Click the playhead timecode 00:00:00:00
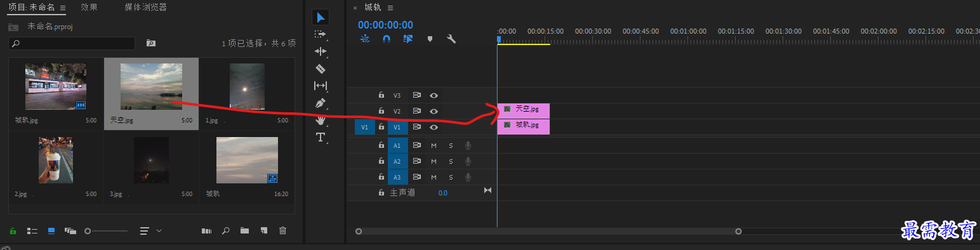This screenshot has height=250, width=980. (385, 25)
